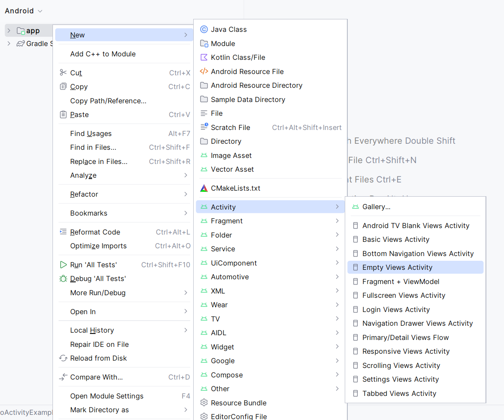Screen dimensions: 504x420
Task: Click the Kotlin Class/File icon
Action: click(x=204, y=58)
